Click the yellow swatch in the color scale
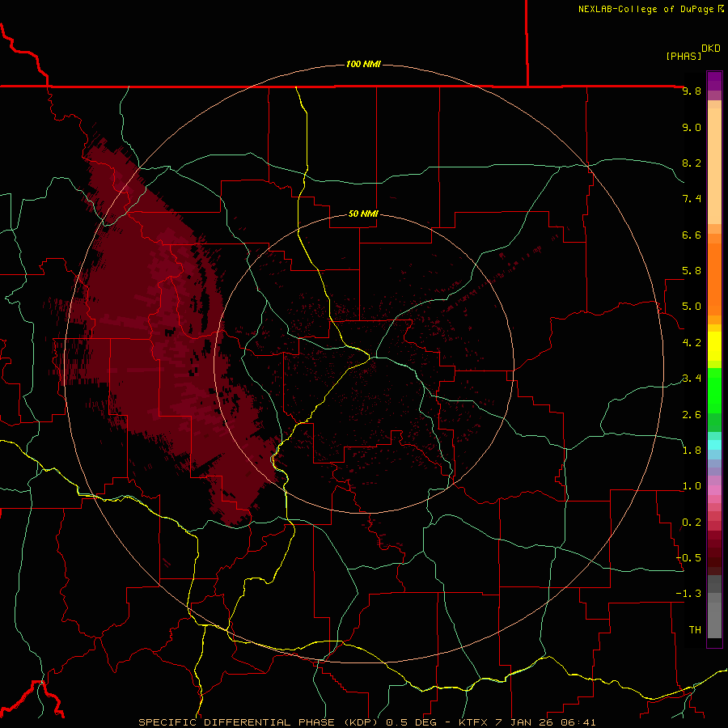Image resolution: width=728 pixels, height=728 pixels. (x=714, y=346)
